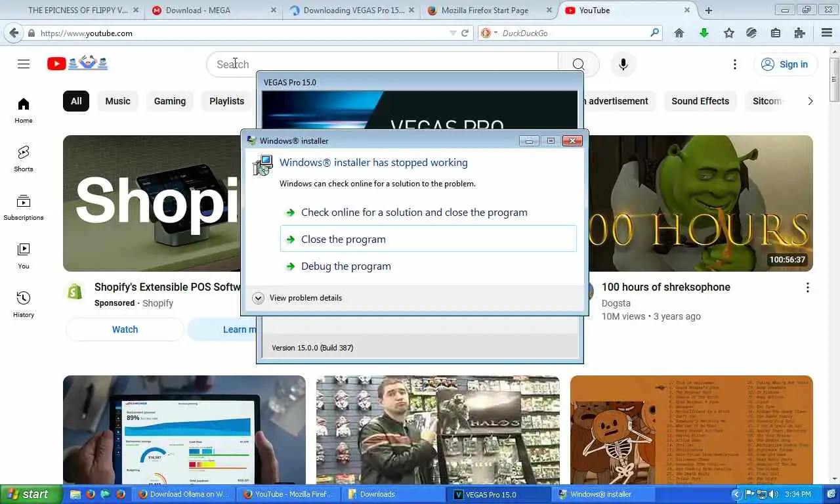Screen dimensions: 840x504
Task: Click DuckDuckGo search magnifier
Action: [x=654, y=33]
